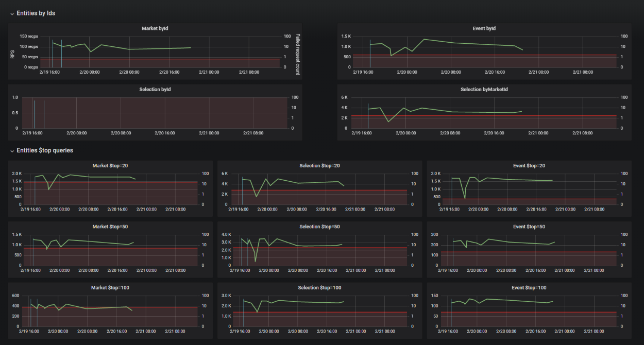Image resolution: width=644 pixels, height=345 pixels.
Task: Click the 500 value on Event $top=20 axis
Action: [x=437, y=197]
